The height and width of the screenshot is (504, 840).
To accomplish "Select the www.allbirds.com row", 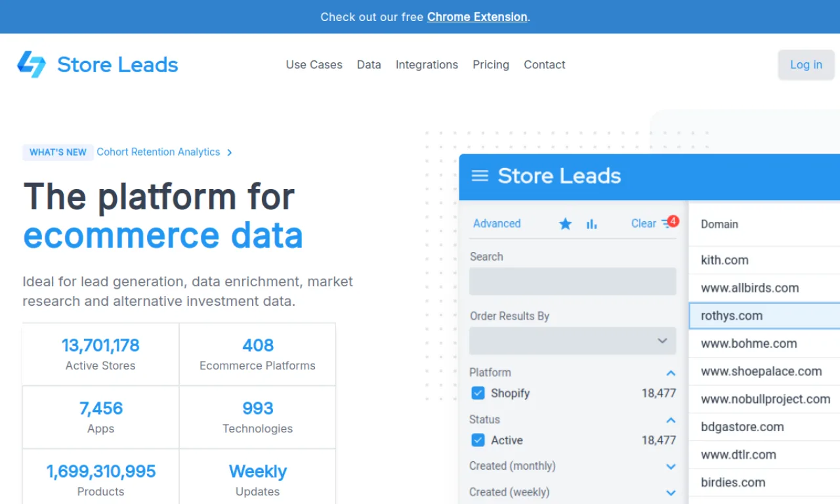I will pos(765,288).
